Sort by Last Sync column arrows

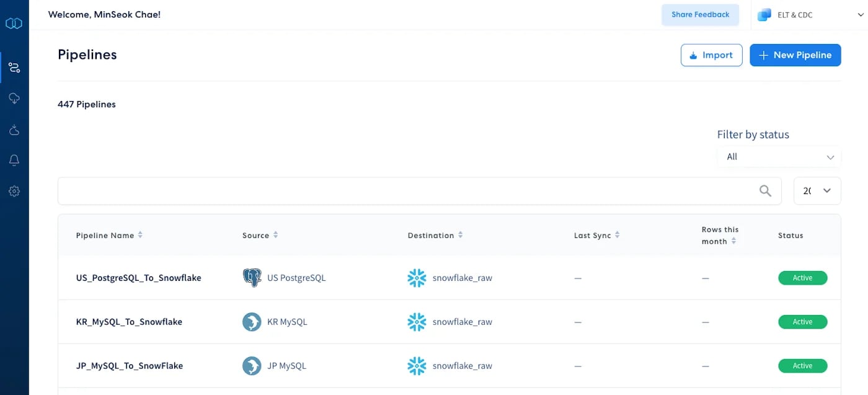point(617,235)
